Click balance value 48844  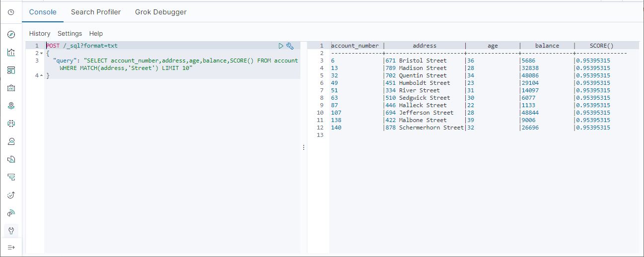point(530,113)
